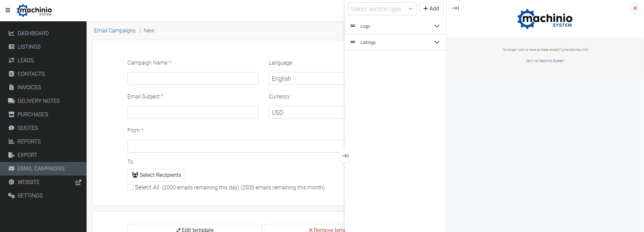Select Email Campaigns in the sidebar
Image resolution: width=644 pixels, height=232 pixels.
43,168
